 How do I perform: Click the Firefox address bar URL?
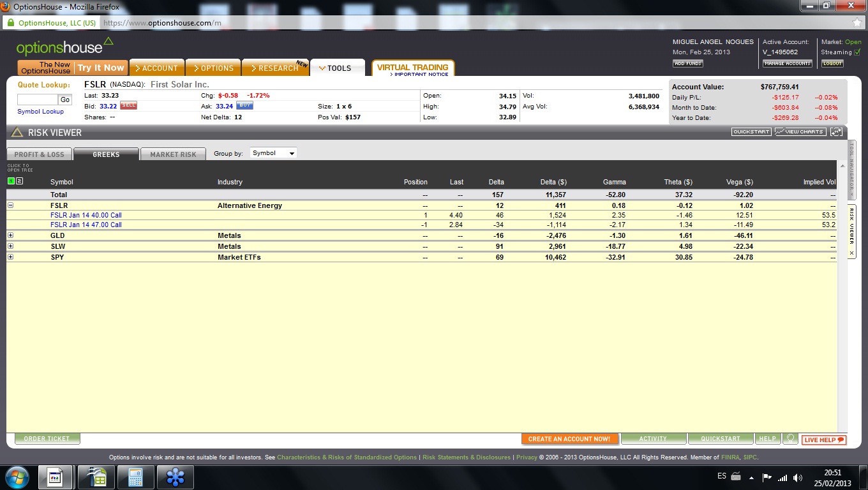[162, 23]
